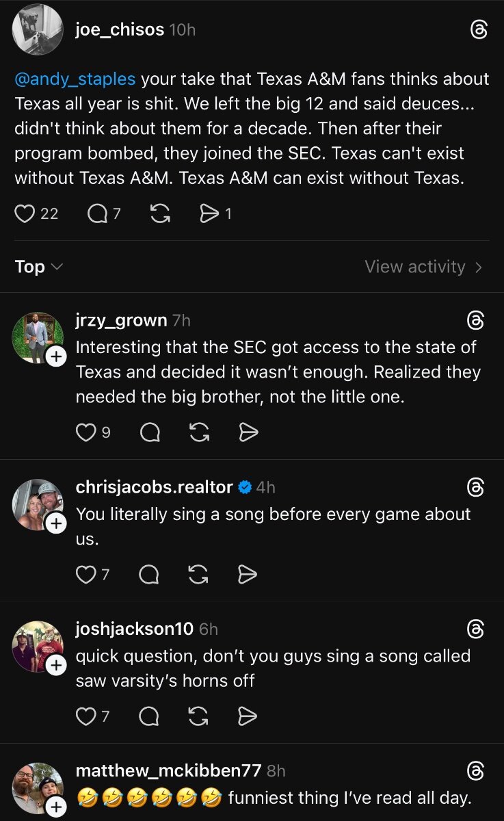The height and width of the screenshot is (821, 504).
Task: Open the Top sort dropdown
Action: (x=38, y=267)
